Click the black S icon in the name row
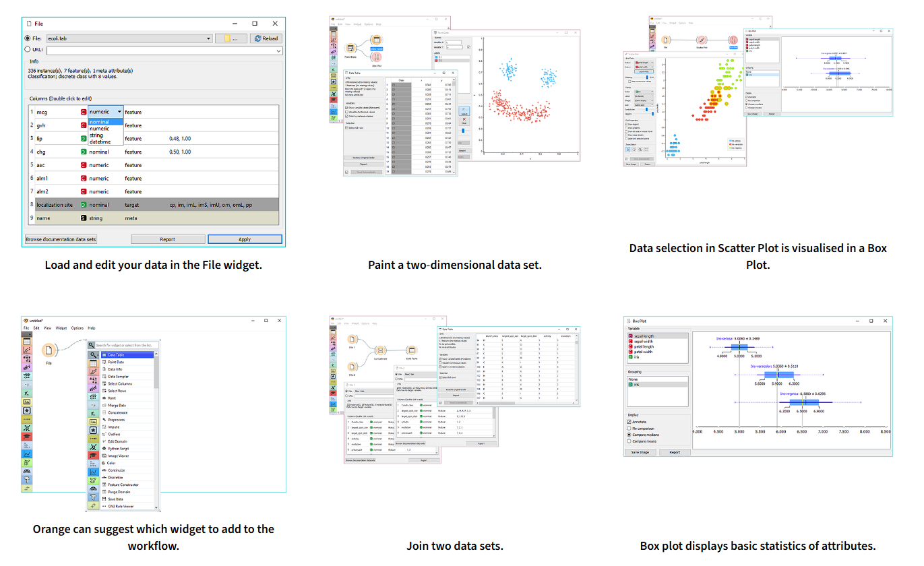The image size is (924, 566). (84, 218)
